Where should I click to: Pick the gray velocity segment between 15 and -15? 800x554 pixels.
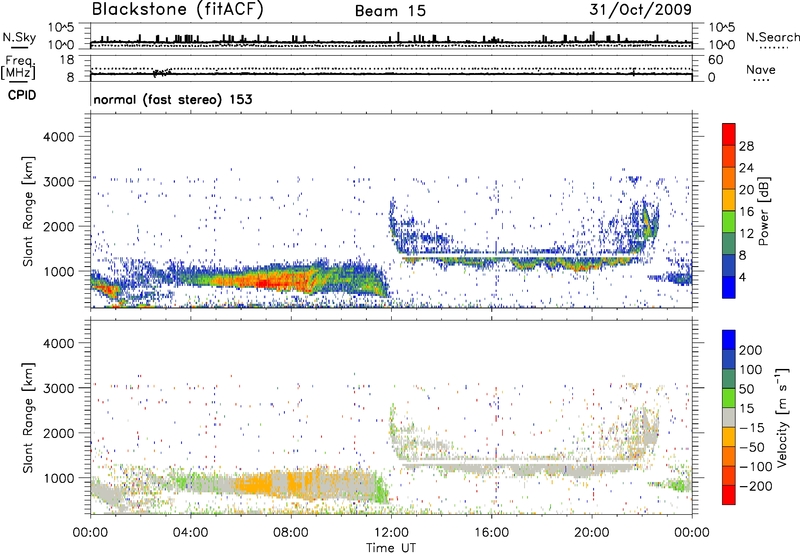tap(729, 417)
